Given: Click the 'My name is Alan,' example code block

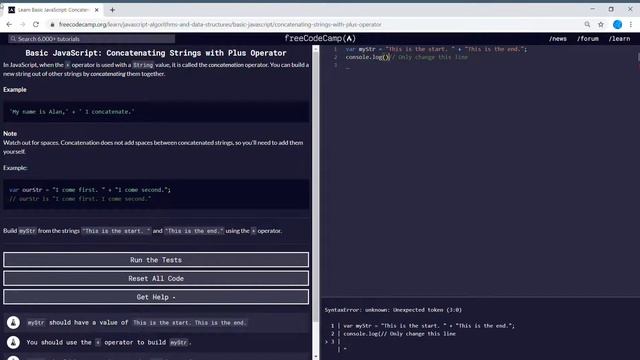Looking at the screenshot, I should point(156,111).
